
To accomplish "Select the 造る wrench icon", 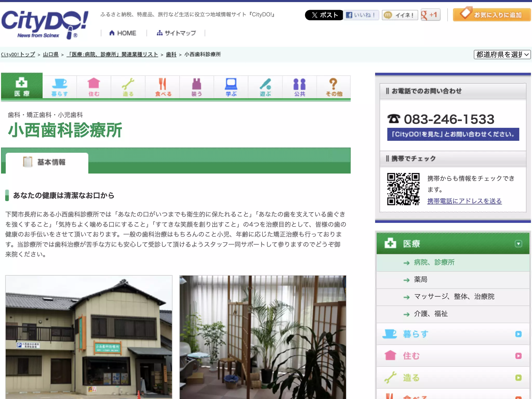I will pos(128,87).
